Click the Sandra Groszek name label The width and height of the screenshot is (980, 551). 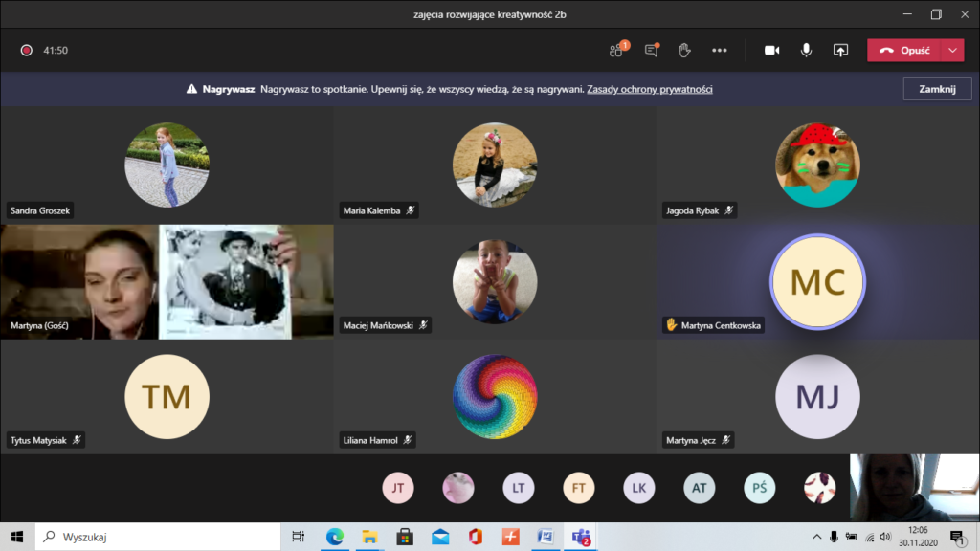point(40,210)
